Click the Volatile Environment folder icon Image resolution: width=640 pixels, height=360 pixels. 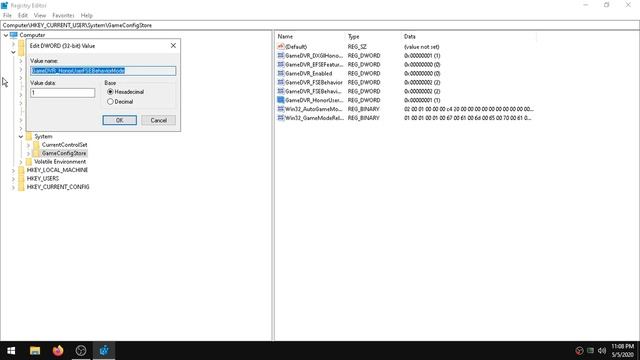pos(29,162)
